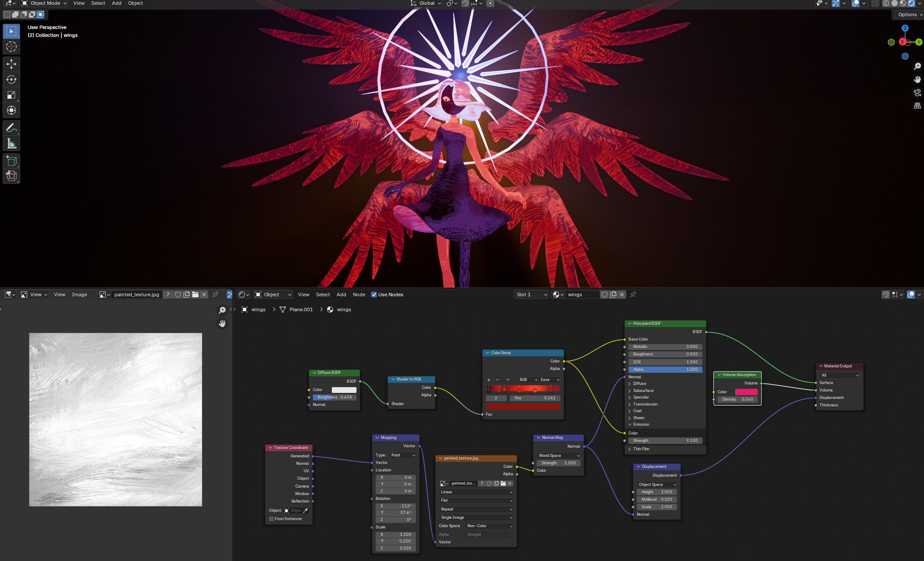Click the Z axis on the navigation gizmo
This screenshot has width=924, height=561.
[905, 28]
